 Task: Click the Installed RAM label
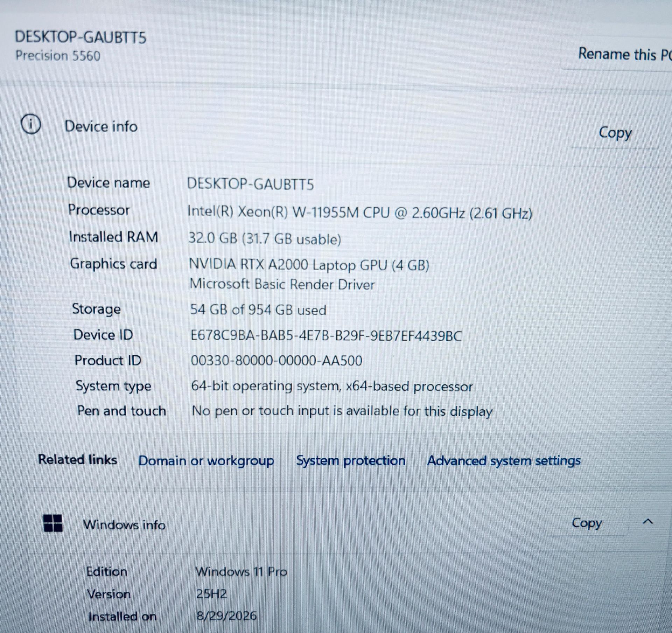[113, 237]
